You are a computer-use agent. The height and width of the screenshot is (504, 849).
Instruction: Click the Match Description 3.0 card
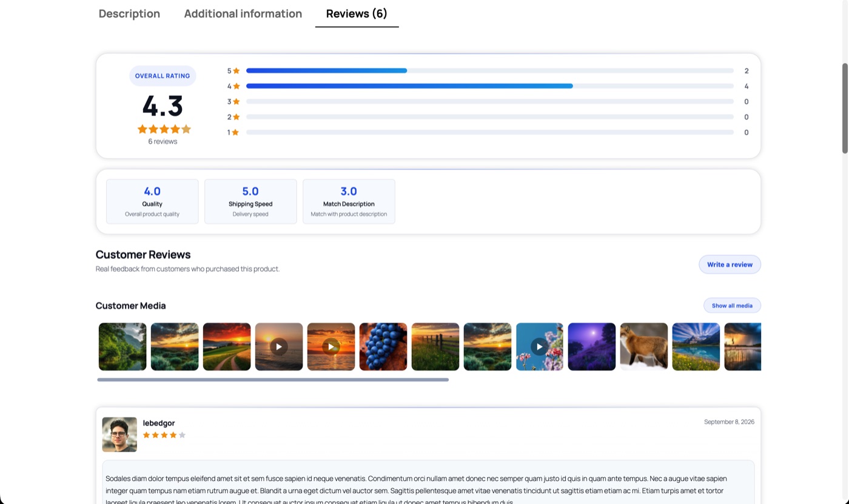click(349, 201)
